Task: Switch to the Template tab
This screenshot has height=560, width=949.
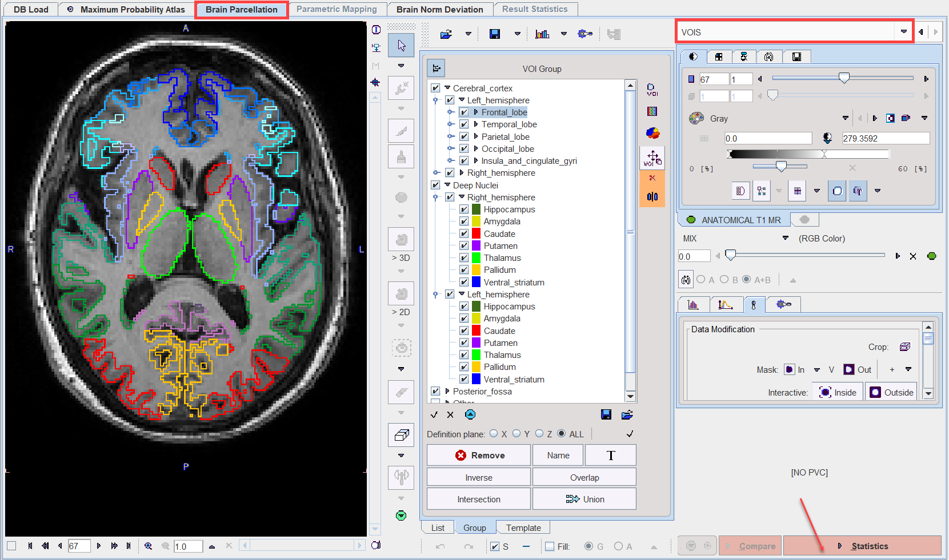Action: [x=523, y=527]
